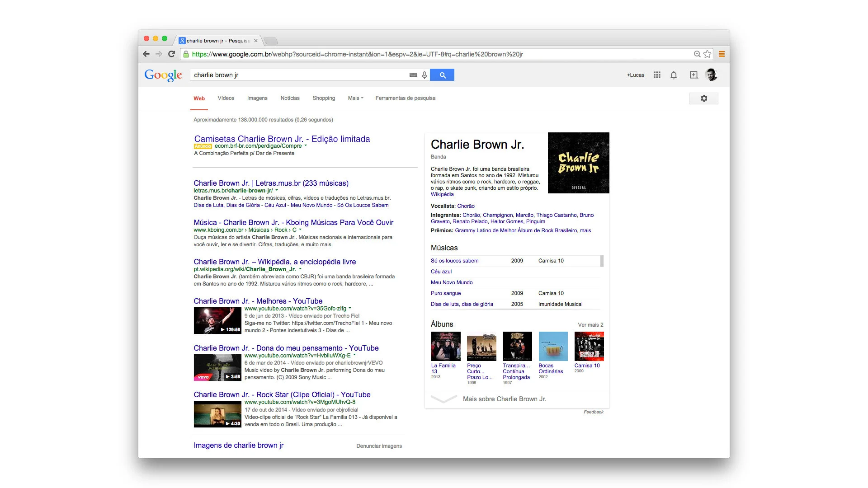Open a new browser tab
This screenshot has width=868, height=488.
click(x=271, y=41)
